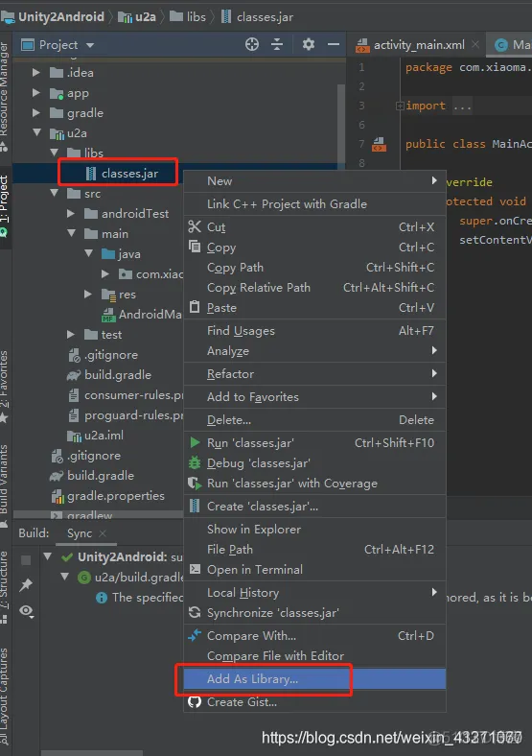Collapse the libs folder
The width and height of the screenshot is (532, 756).
54,153
